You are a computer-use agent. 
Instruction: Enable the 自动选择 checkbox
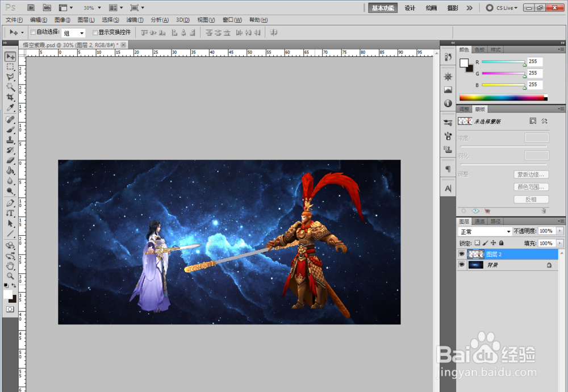point(33,32)
